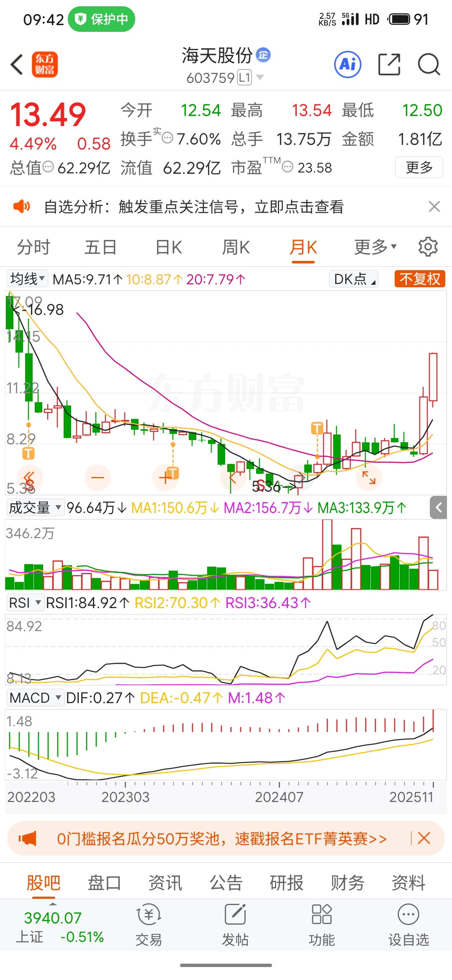Expand the side panel arrow near 成交量
This screenshot has width=452, height=980.
coord(439,508)
